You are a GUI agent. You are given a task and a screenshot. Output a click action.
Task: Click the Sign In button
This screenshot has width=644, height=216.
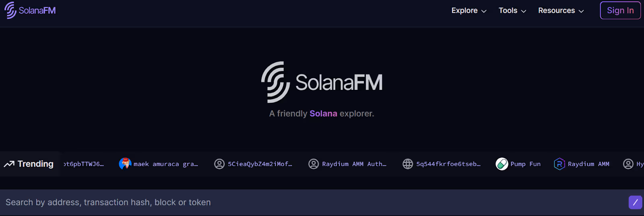click(620, 10)
